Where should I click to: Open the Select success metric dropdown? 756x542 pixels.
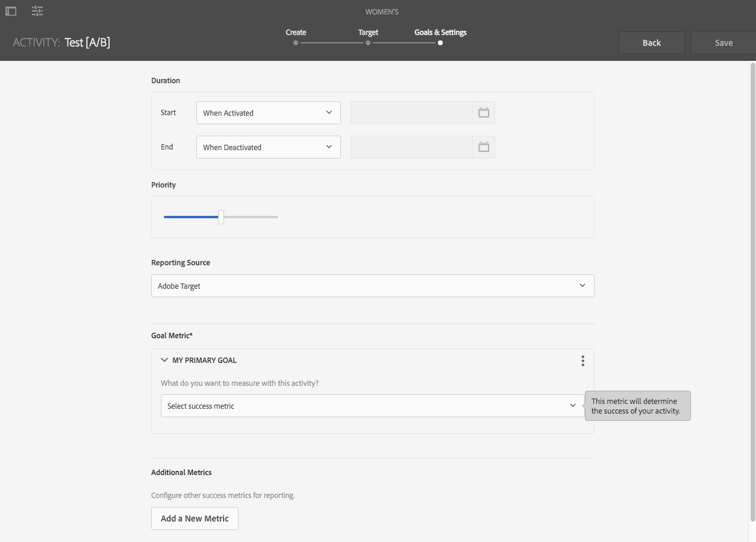click(x=372, y=406)
